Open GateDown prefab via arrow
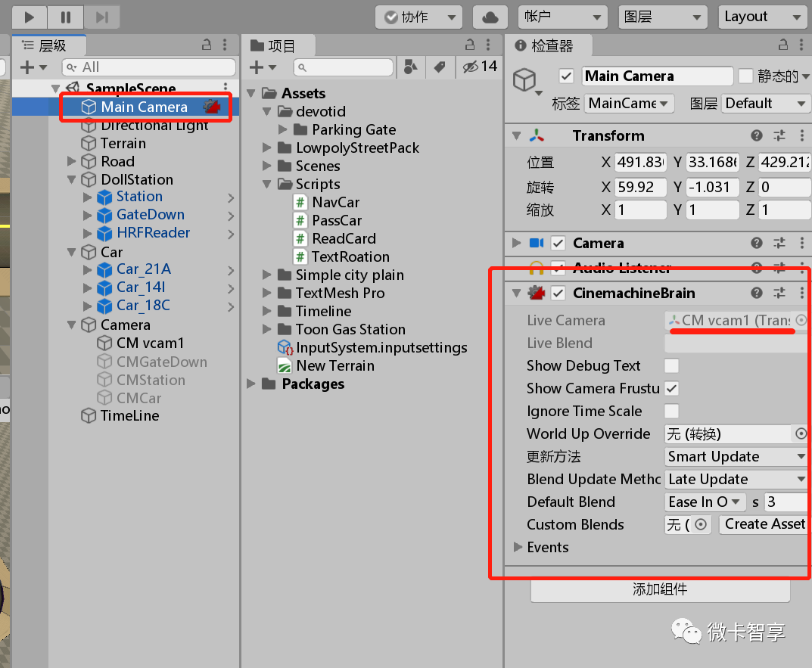 pos(231,216)
